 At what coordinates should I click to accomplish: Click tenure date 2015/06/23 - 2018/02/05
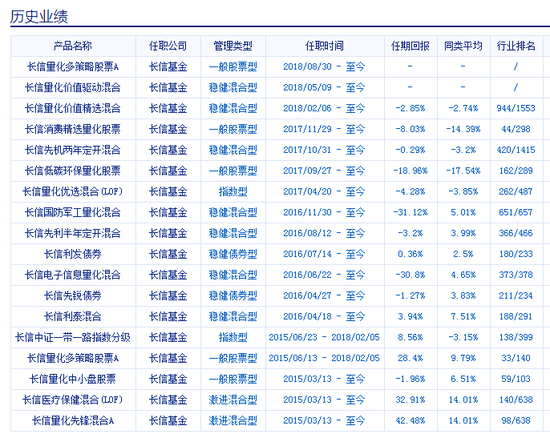324,337
